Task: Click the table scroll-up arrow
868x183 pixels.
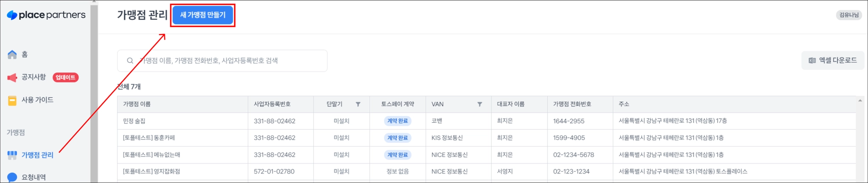Action: 860,101
